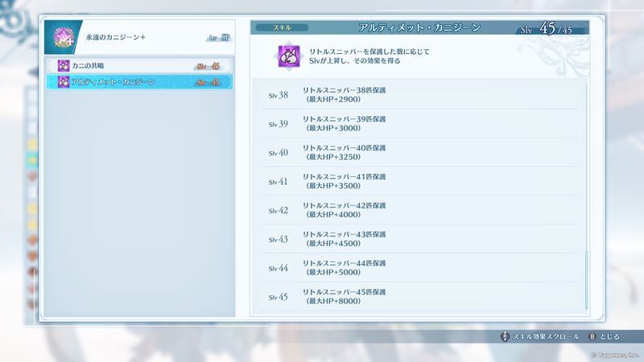Click the スキル tab label in header

[x=282, y=27]
